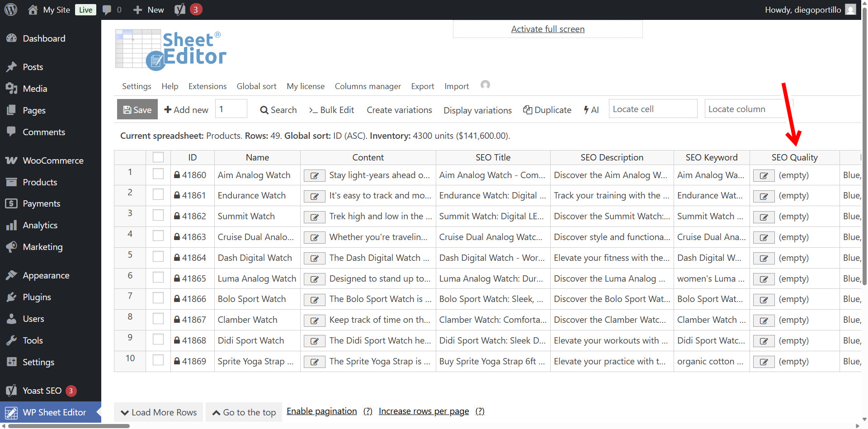The height and width of the screenshot is (429, 868).
Task: Click the user avatar next to Howdy
Action: 850,9
